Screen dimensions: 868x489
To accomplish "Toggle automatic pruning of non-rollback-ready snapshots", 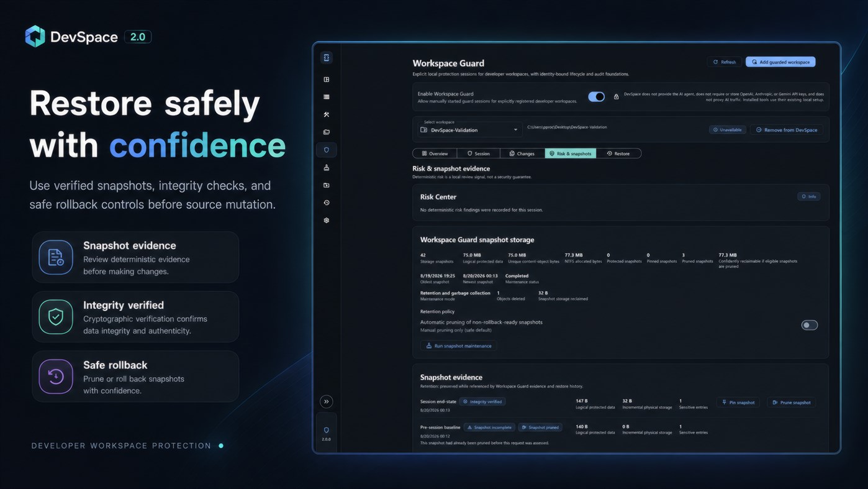I will point(810,325).
